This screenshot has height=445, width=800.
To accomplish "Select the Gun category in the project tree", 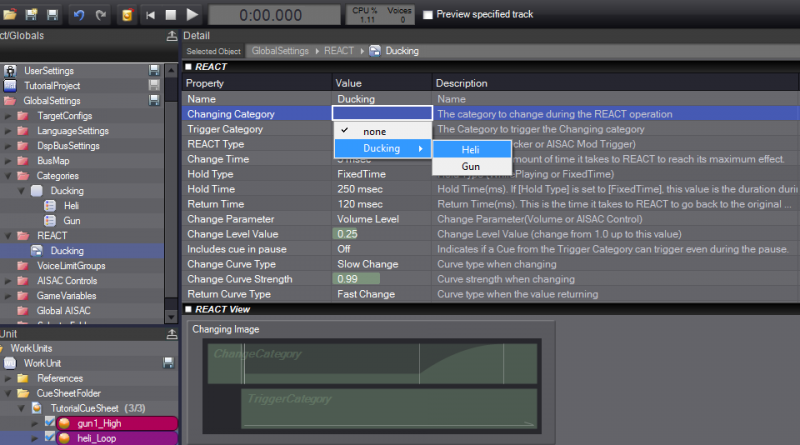I will point(71,220).
